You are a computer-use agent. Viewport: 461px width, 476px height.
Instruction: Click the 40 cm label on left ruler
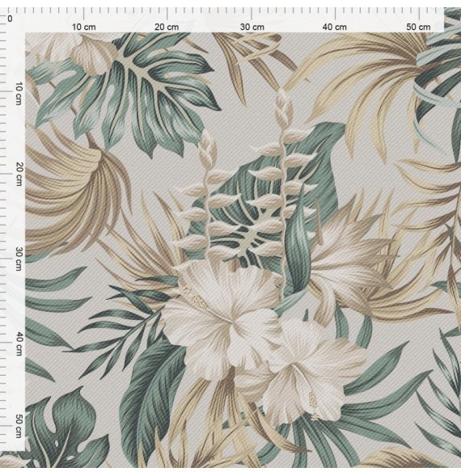tap(19, 343)
